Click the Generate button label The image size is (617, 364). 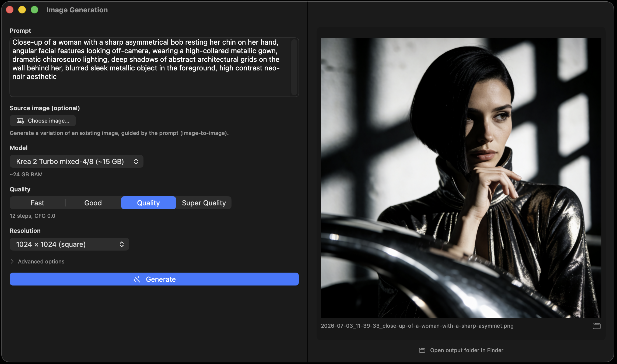(x=161, y=279)
